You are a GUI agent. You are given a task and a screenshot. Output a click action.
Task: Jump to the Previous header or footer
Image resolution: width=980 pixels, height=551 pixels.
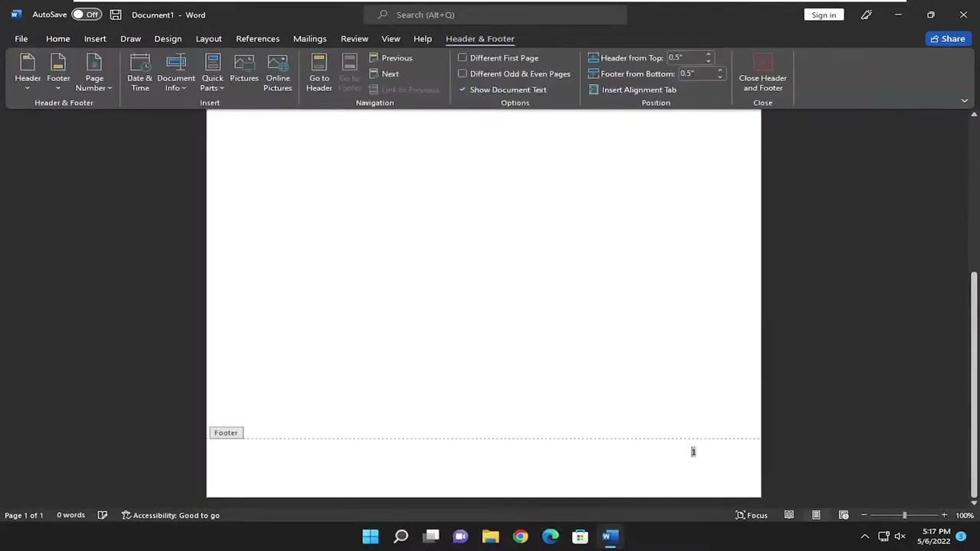click(x=390, y=58)
